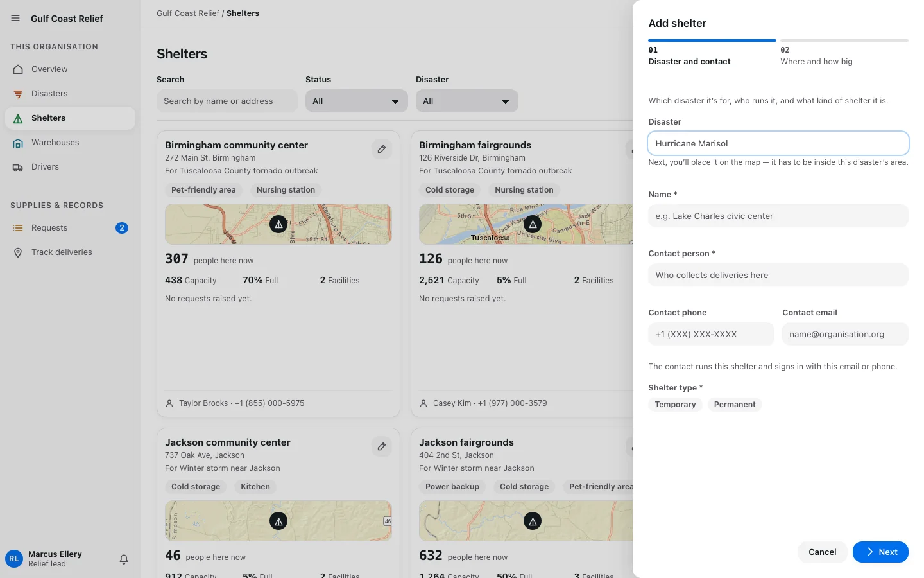Open notifications bell icon

124,559
